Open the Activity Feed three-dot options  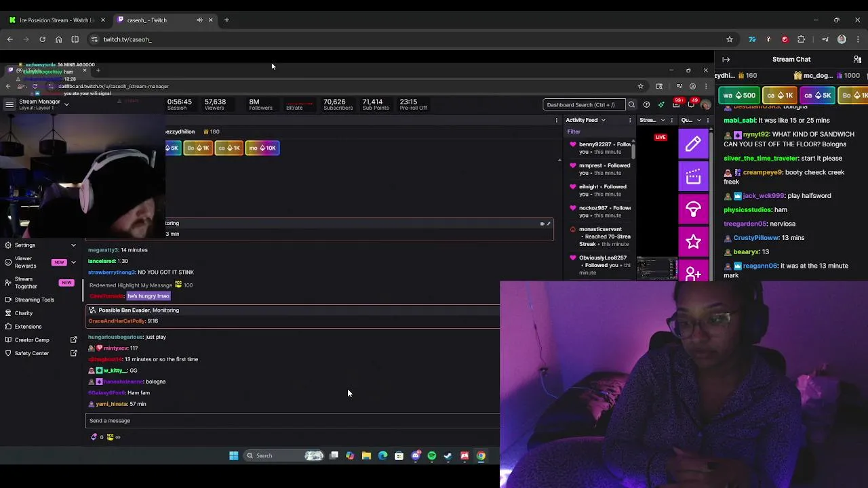(630, 120)
